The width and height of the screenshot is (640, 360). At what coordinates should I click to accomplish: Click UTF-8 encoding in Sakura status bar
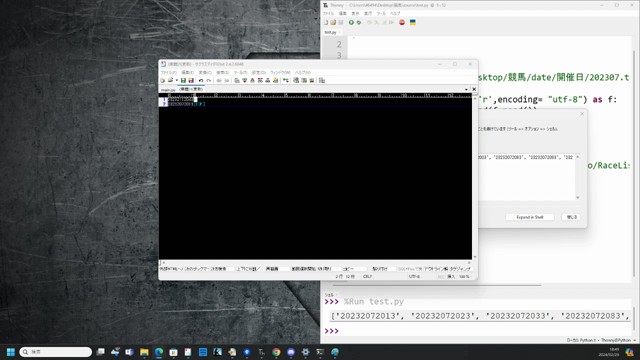tap(414, 276)
